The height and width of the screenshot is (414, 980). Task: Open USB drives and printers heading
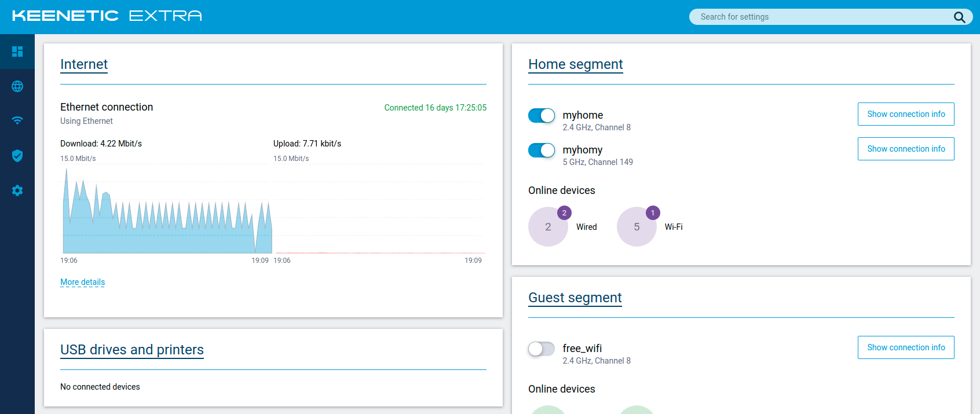132,350
